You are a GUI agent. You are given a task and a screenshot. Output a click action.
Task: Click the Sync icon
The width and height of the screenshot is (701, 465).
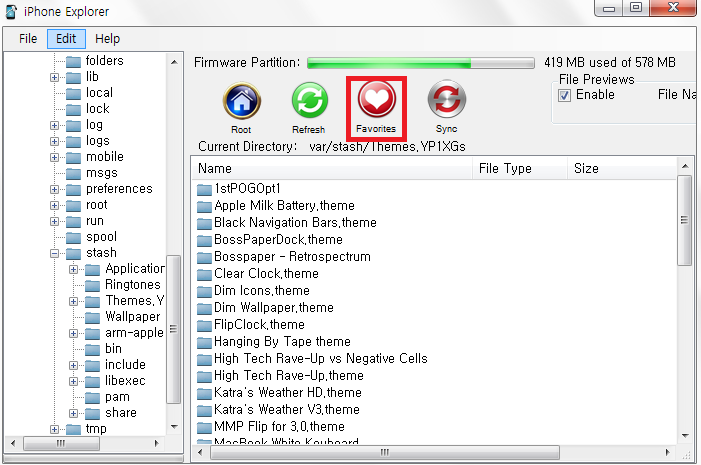447,99
